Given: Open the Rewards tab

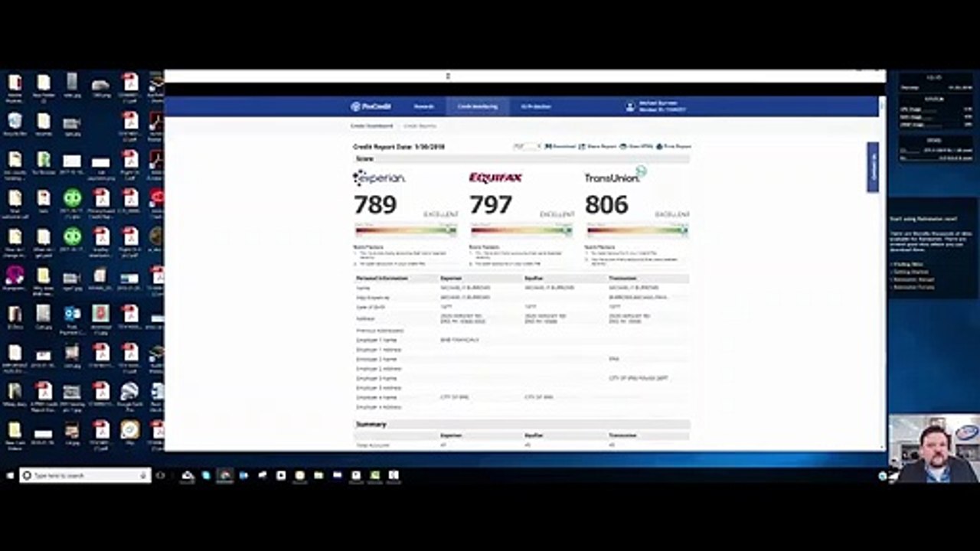Looking at the screenshot, I should coord(423,106).
